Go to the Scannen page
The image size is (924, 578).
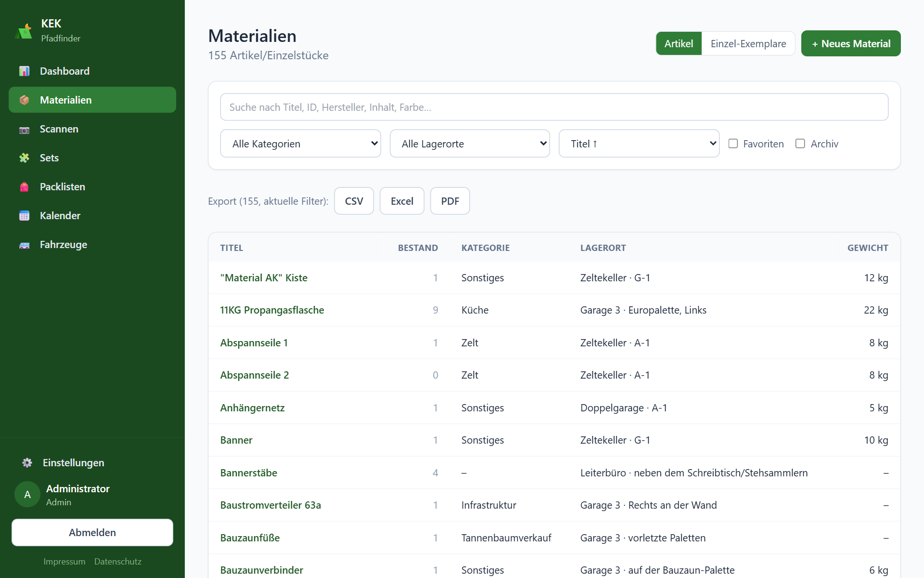[92, 129]
